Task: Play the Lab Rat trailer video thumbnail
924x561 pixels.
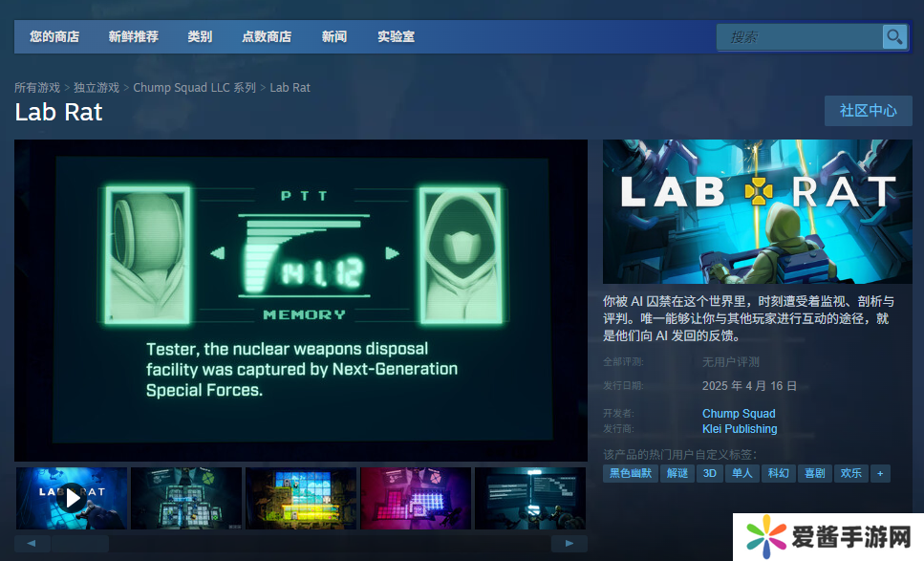Action: click(x=72, y=498)
